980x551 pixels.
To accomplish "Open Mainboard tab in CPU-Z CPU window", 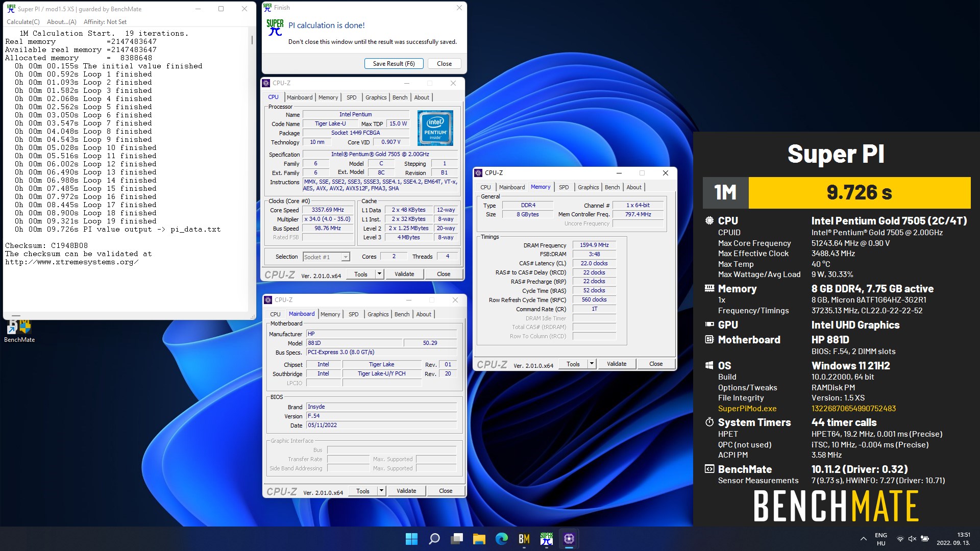I will tap(300, 97).
